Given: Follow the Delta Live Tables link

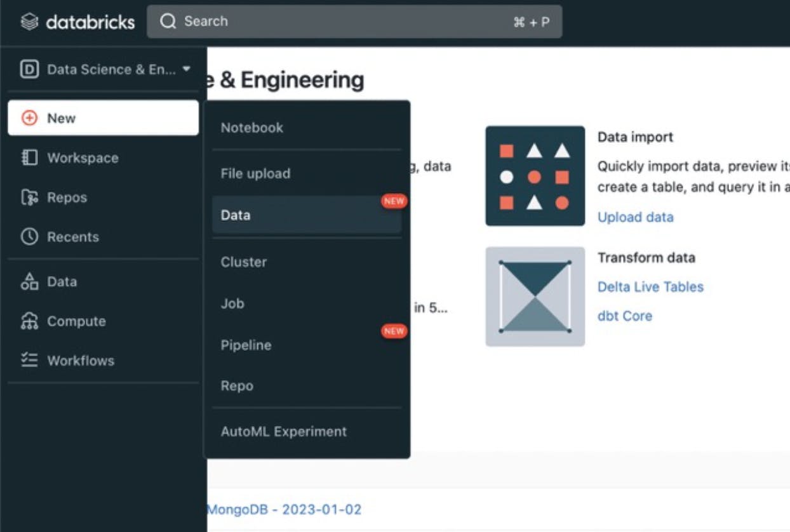Looking at the screenshot, I should coord(650,286).
